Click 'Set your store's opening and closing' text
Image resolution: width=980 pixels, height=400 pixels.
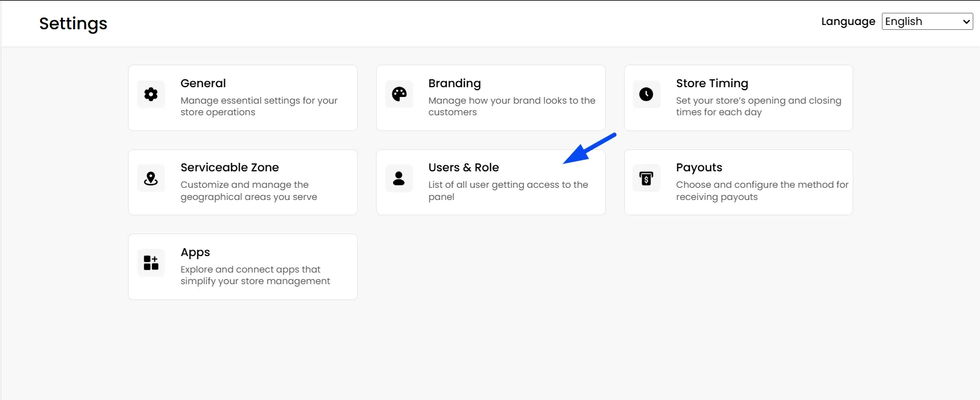tap(759, 106)
